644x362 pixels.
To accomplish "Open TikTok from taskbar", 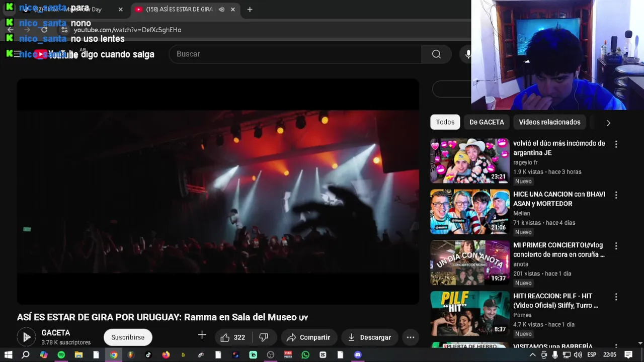I will [148, 355].
